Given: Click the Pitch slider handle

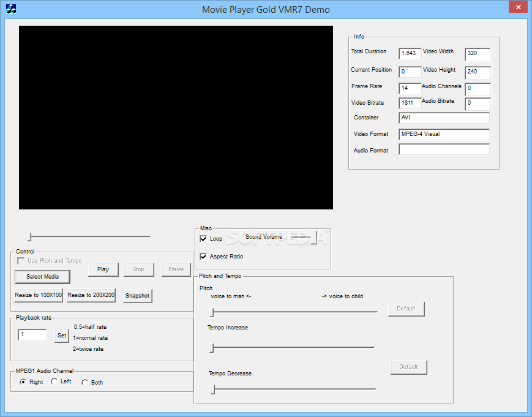Looking at the screenshot, I should [x=211, y=312].
